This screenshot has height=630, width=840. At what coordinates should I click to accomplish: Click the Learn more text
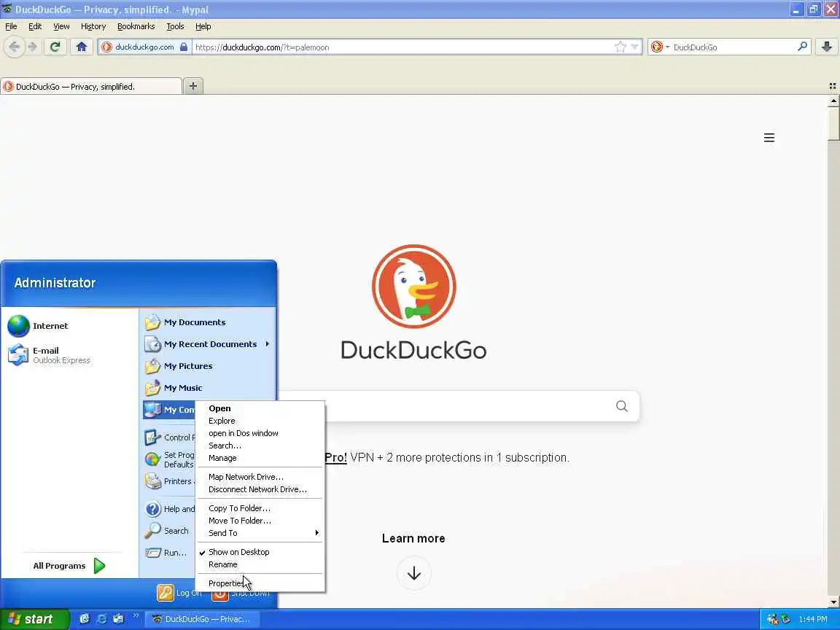point(413,538)
